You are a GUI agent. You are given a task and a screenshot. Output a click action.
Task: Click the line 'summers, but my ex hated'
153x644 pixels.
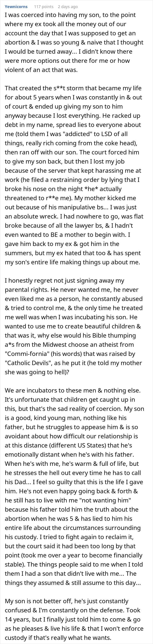point(73,253)
